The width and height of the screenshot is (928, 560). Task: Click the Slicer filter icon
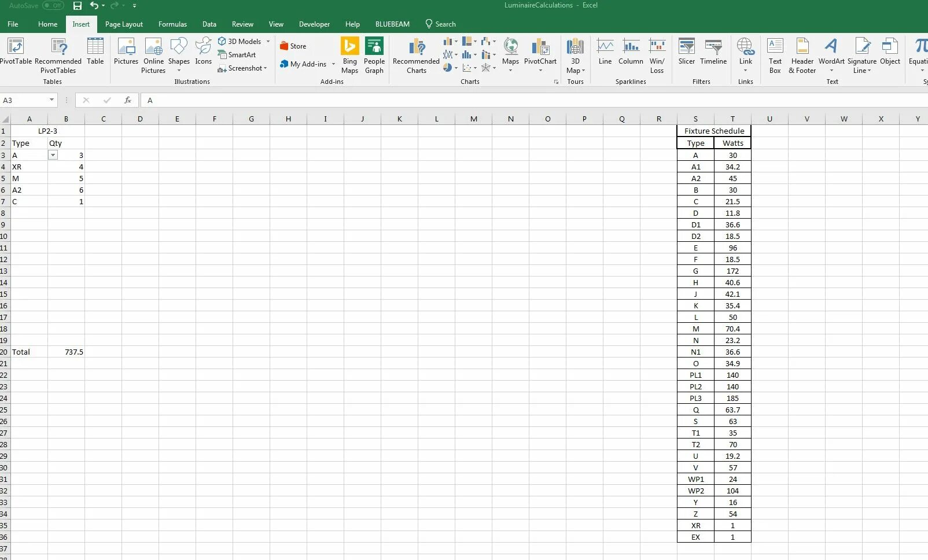687,52
